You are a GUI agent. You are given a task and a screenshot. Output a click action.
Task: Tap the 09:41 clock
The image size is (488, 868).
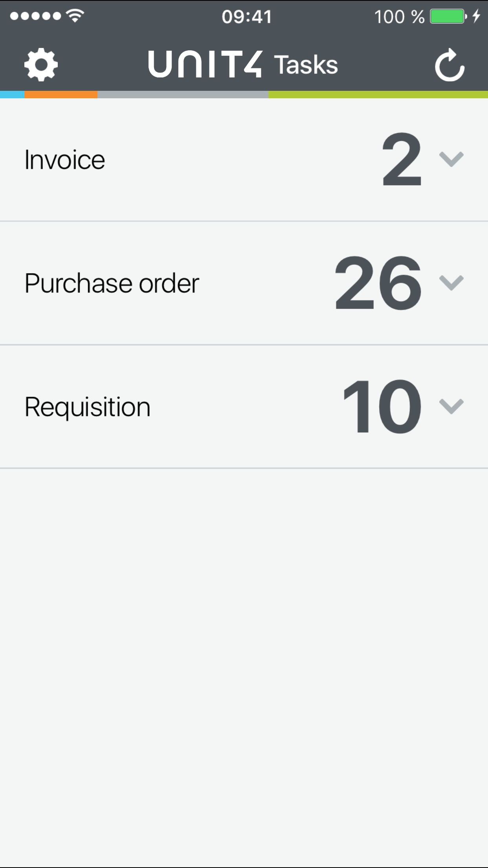(x=247, y=17)
